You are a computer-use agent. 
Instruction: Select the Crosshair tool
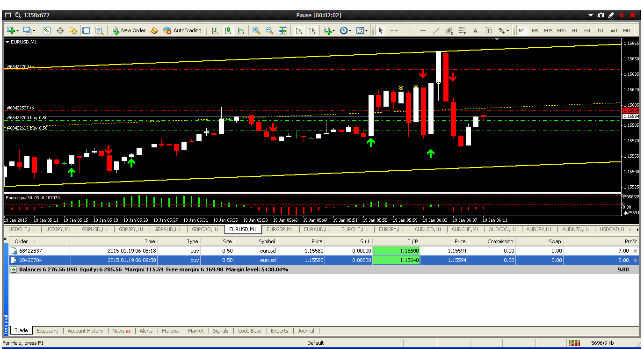click(394, 30)
